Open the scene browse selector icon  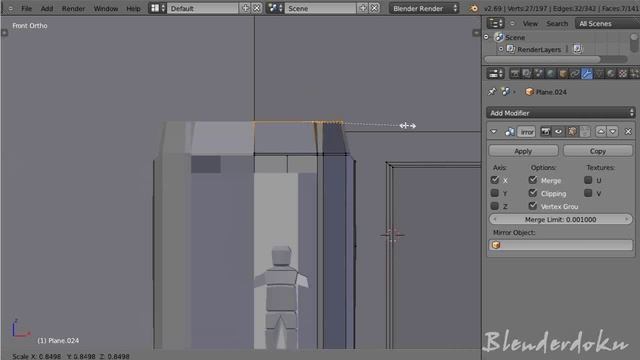click(275, 8)
